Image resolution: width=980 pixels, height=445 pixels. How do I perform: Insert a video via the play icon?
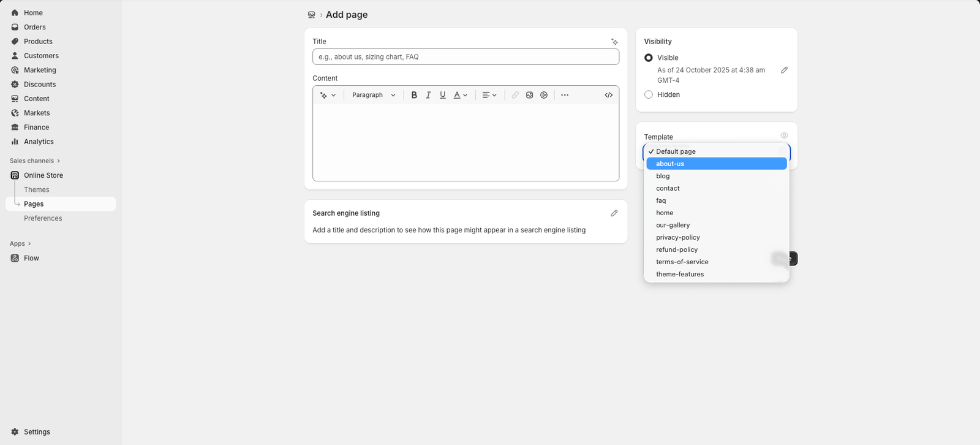[x=544, y=95]
